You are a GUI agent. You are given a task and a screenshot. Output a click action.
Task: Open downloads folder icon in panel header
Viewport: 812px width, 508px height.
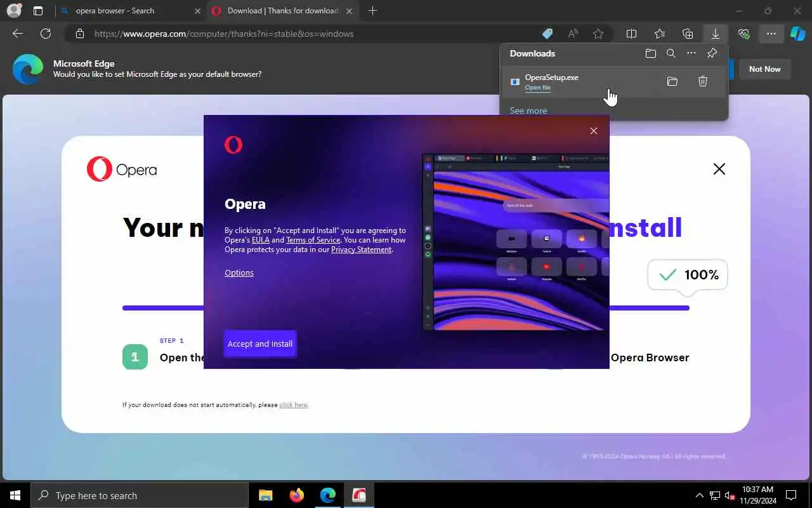[651, 53]
